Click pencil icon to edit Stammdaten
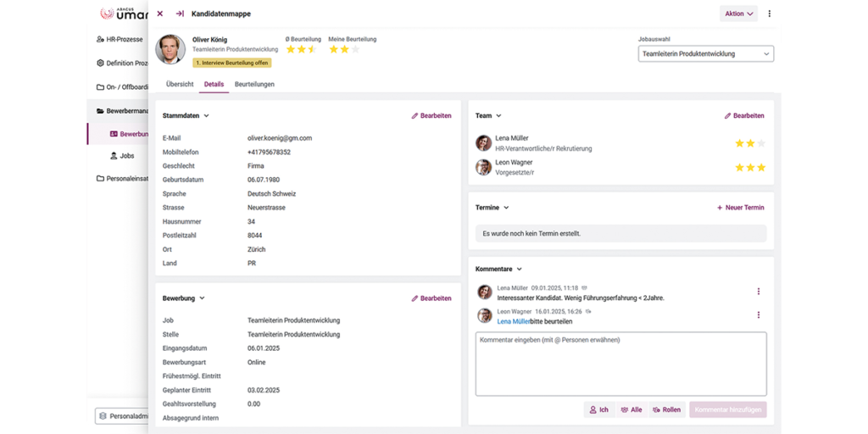This screenshot has height=434, width=868. [x=415, y=115]
